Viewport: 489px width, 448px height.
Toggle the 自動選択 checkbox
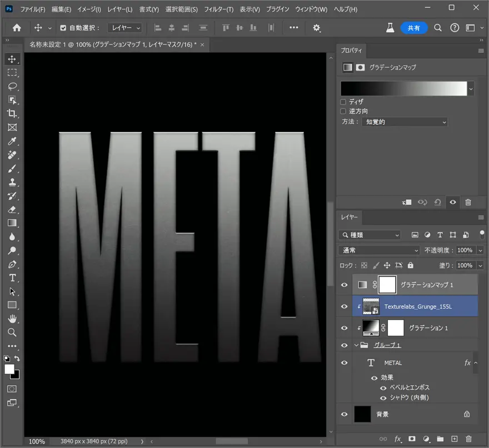(x=63, y=28)
